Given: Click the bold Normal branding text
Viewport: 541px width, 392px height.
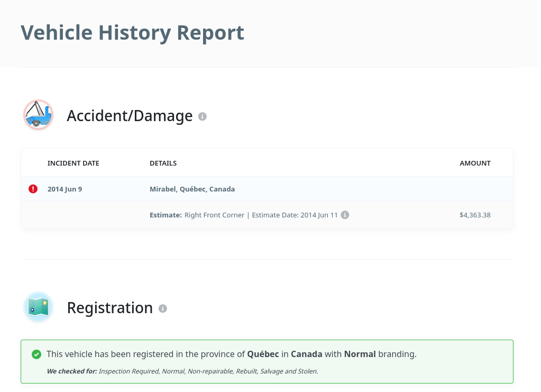Looking at the screenshot, I should 360,354.
